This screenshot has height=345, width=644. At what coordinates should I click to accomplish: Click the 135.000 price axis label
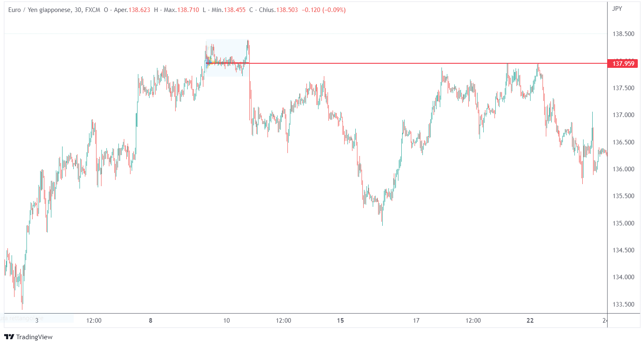pyautogui.click(x=623, y=223)
